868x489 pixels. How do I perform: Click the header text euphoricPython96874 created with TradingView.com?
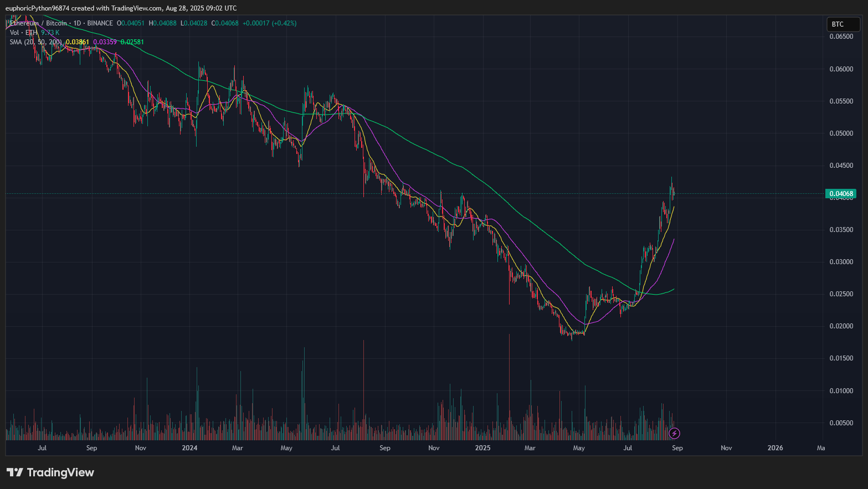tap(84, 8)
